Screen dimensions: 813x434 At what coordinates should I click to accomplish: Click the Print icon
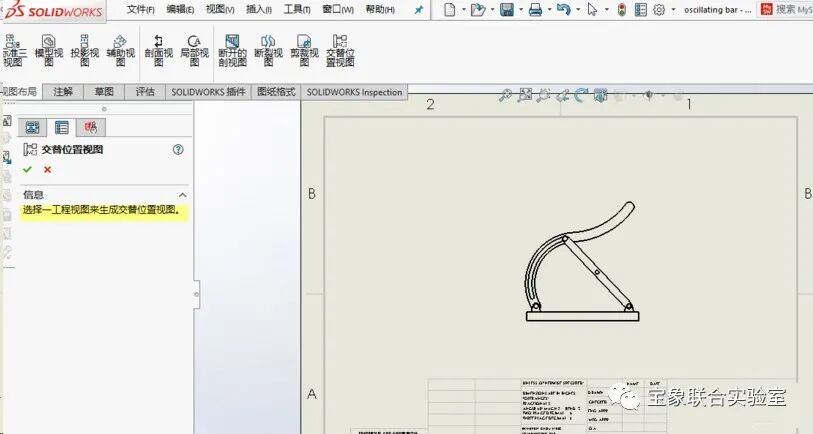tap(535, 9)
